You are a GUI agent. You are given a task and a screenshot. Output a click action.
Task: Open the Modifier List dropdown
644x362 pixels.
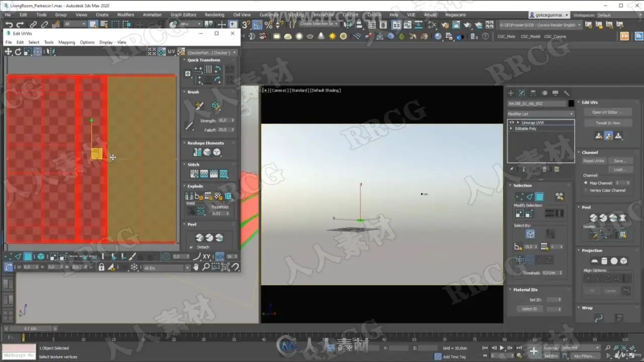point(541,114)
